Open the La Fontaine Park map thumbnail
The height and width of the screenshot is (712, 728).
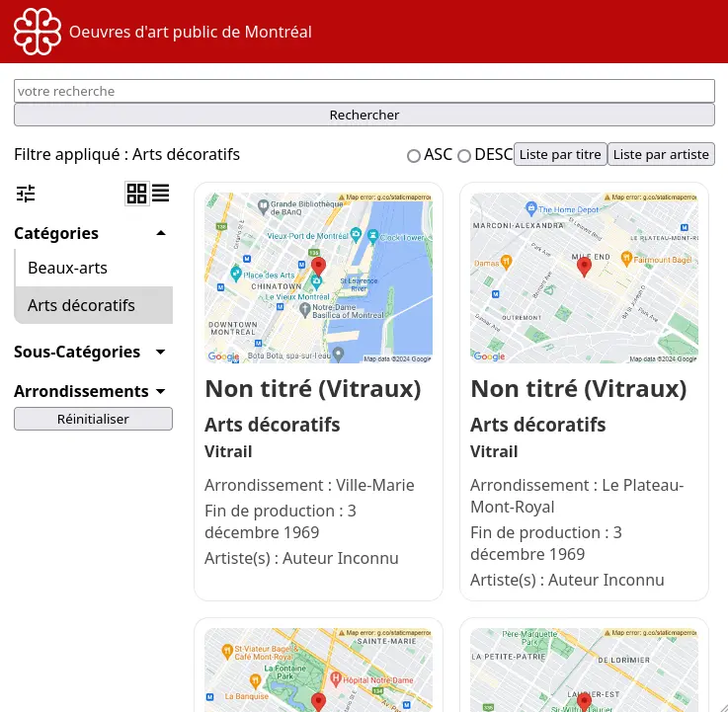(318, 670)
